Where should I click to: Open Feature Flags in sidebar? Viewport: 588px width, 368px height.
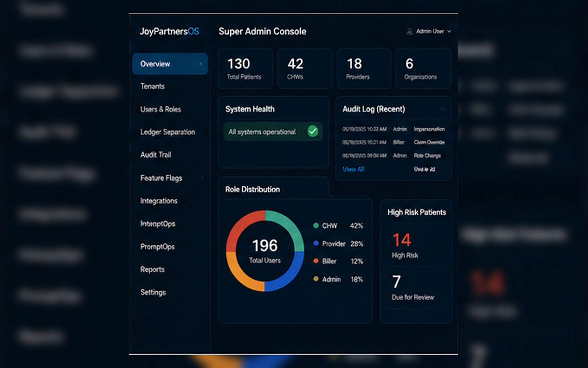tap(161, 178)
